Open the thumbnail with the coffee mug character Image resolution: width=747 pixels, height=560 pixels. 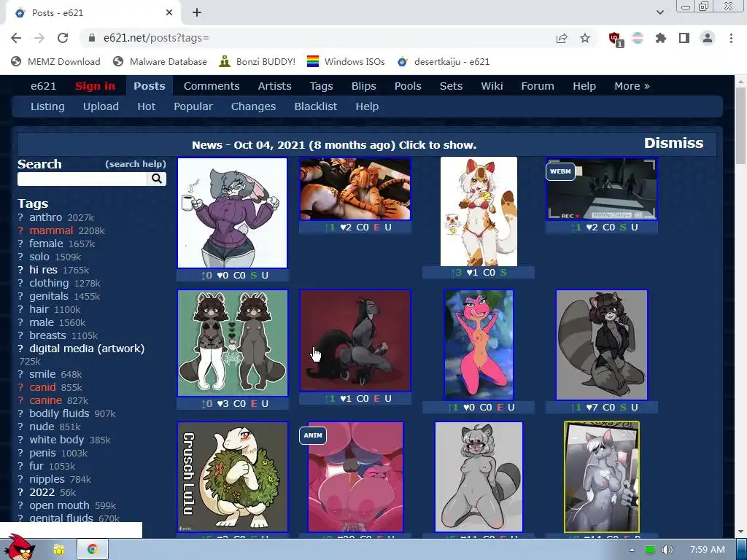pyautogui.click(x=233, y=214)
